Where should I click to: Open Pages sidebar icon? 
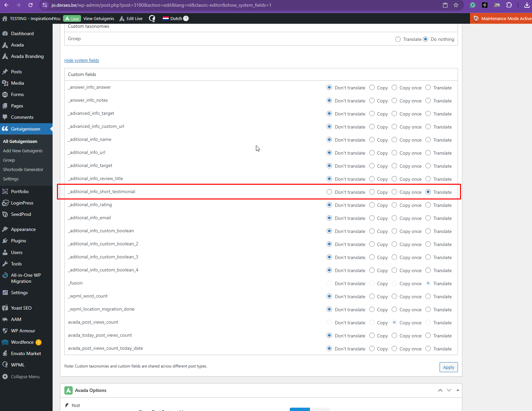(5, 106)
